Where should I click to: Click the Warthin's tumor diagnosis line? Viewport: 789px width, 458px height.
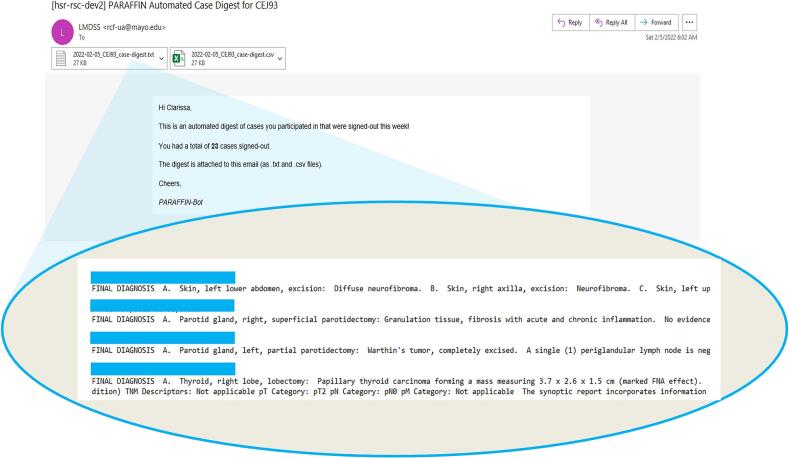401,350
